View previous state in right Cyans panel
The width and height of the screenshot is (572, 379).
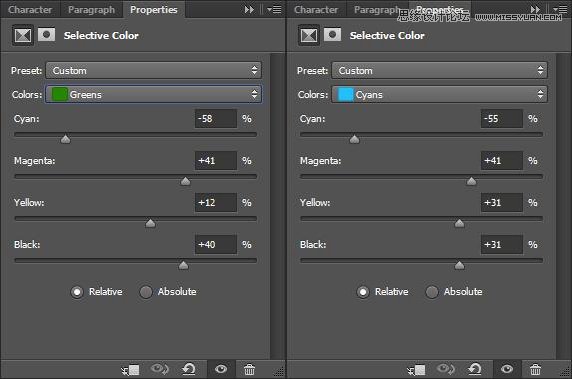445,370
